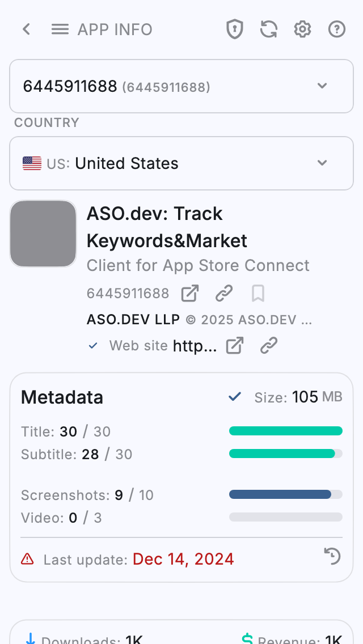The width and height of the screenshot is (363, 644).
Task: Copy the app link using the chain icon
Action: (224, 293)
